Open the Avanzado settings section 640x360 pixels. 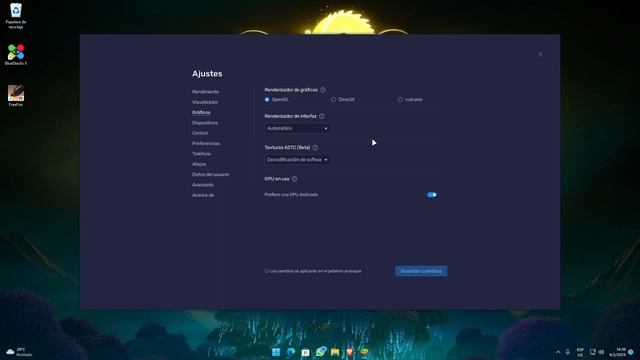click(203, 185)
